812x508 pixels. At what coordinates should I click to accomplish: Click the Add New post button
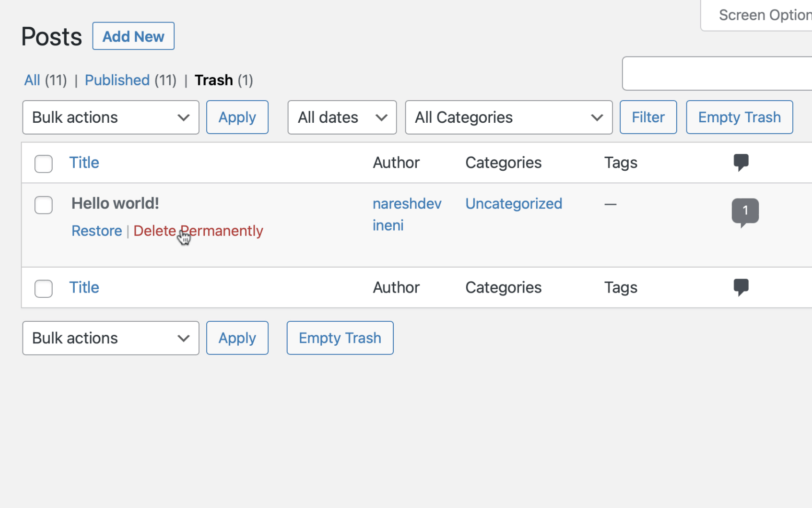[x=133, y=36]
